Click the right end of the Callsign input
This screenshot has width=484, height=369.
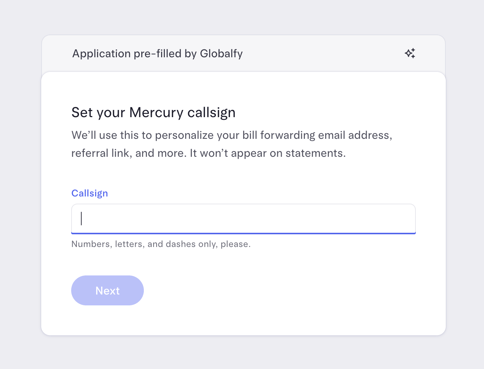(408, 219)
